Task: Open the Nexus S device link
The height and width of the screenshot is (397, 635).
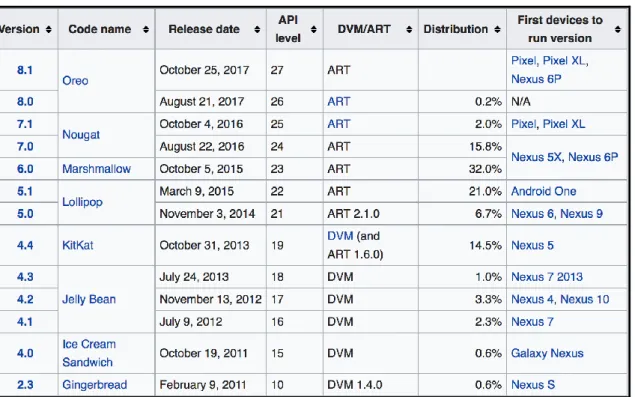Action: 533,384
